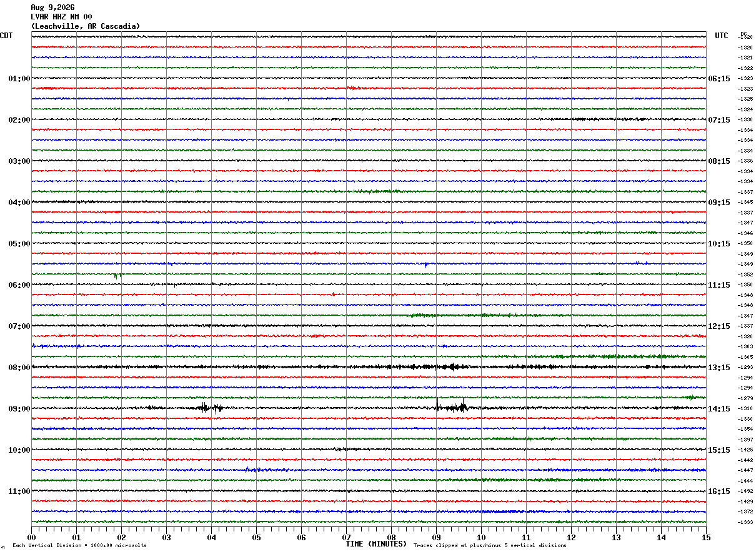Click the 01:00 CDT time label
The height and width of the screenshot is (554, 756).
click(19, 79)
